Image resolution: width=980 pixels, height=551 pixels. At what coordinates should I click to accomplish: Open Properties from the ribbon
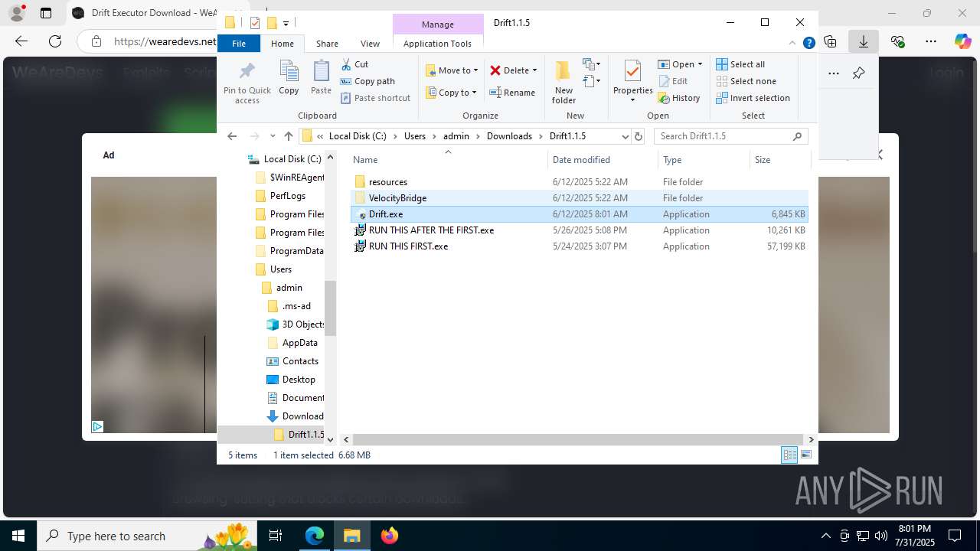tap(632, 83)
